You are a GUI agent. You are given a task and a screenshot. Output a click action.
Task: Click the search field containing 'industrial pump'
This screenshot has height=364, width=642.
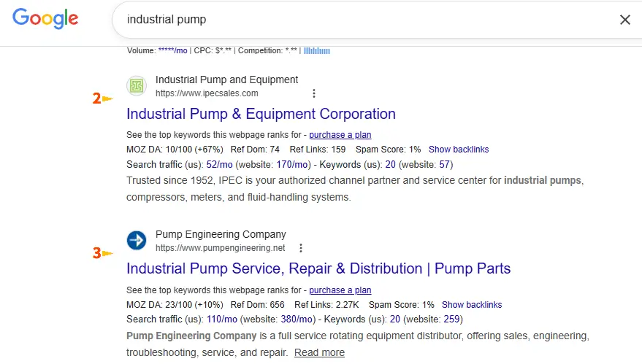click(x=365, y=20)
